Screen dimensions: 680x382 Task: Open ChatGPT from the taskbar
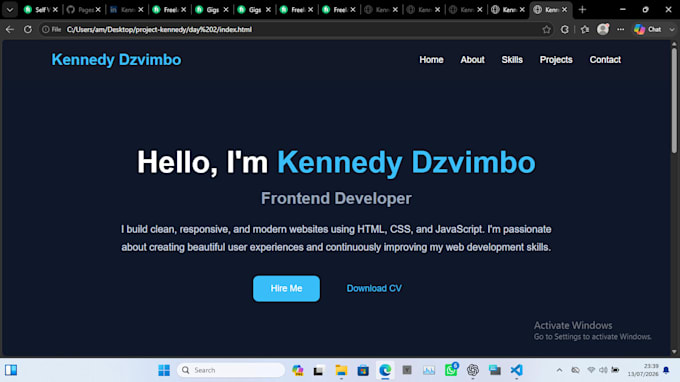pyautogui.click(x=473, y=370)
